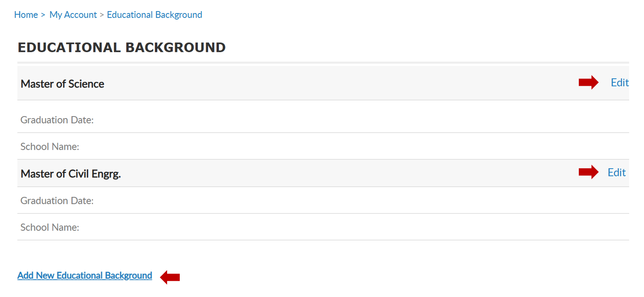Select the Master of Science heading row
Viewport: 644px width, 297px height.
[x=323, y=83]
